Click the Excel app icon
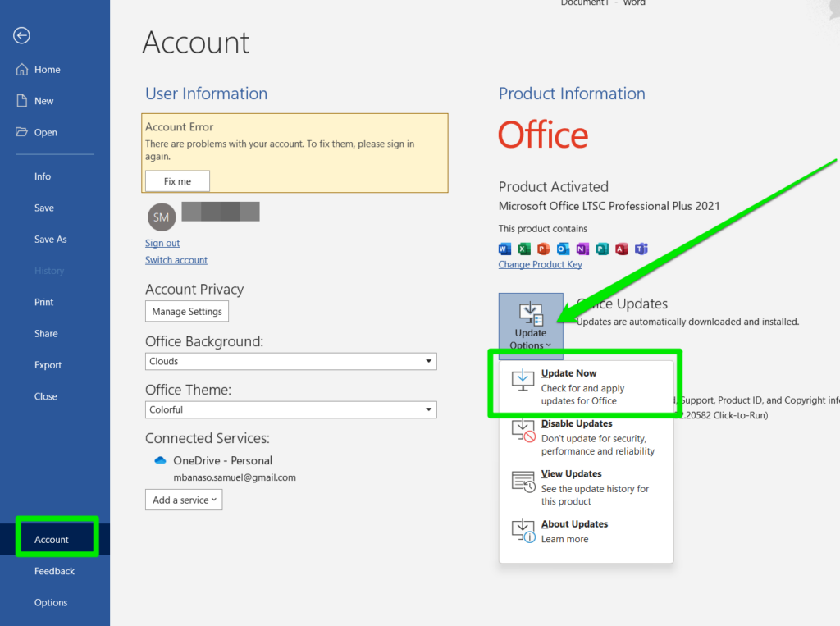840x626 pixels. [x=523, y=248]
